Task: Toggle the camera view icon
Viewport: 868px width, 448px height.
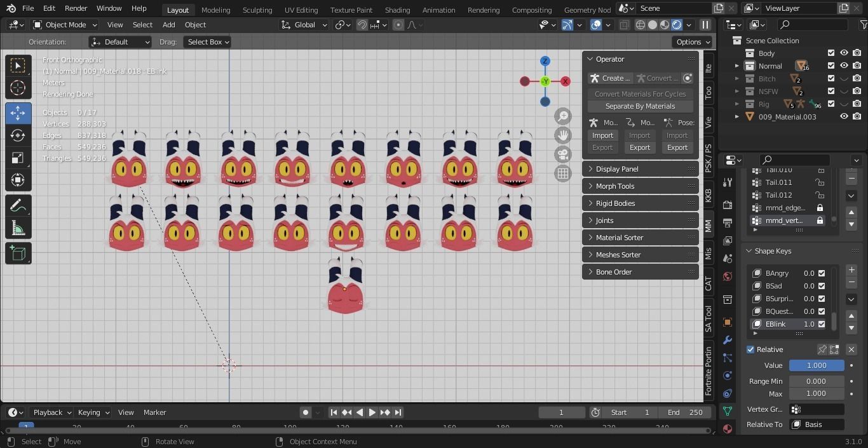Action: point(563,154)
